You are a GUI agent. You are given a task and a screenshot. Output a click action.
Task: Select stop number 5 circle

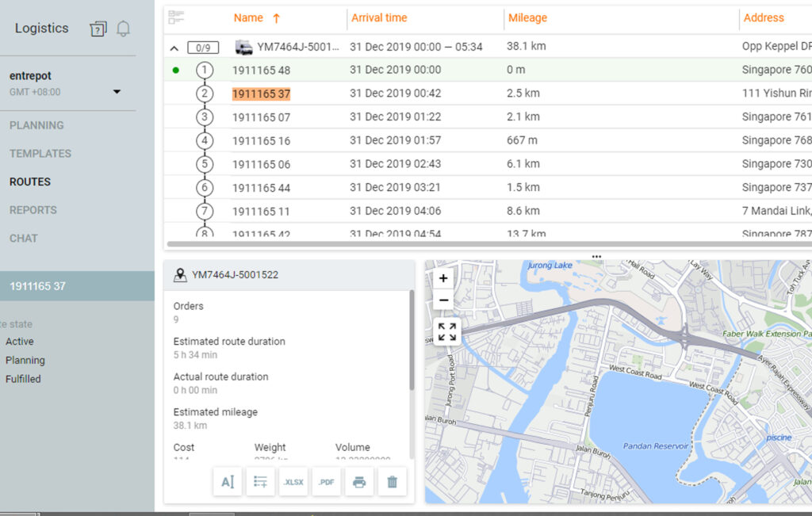tap(205, 164)
